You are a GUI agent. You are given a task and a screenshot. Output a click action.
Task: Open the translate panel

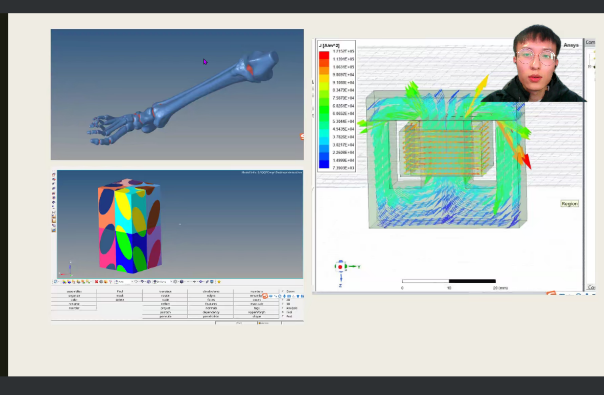coord(165,291)
